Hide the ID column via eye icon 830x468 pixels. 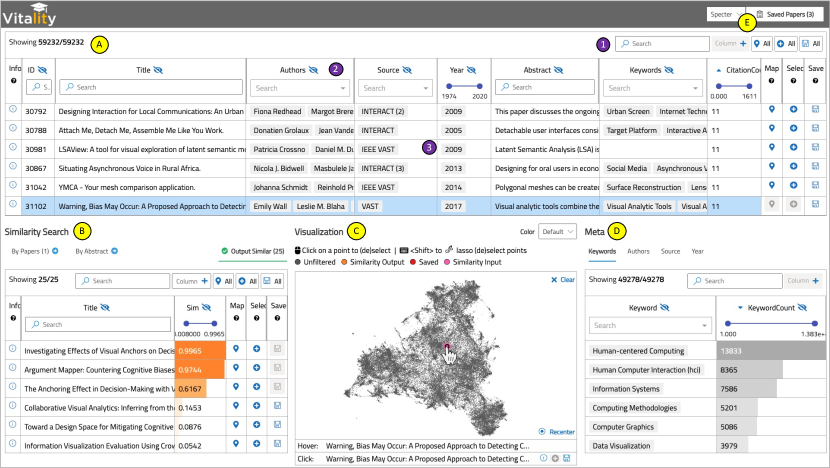point(43,70)
